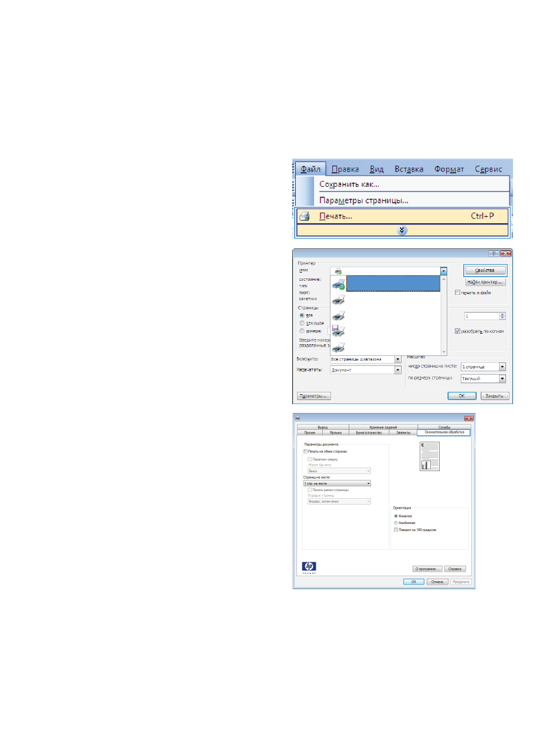
Task: Click OK in the Print dialog
Action: click(462, 396)
